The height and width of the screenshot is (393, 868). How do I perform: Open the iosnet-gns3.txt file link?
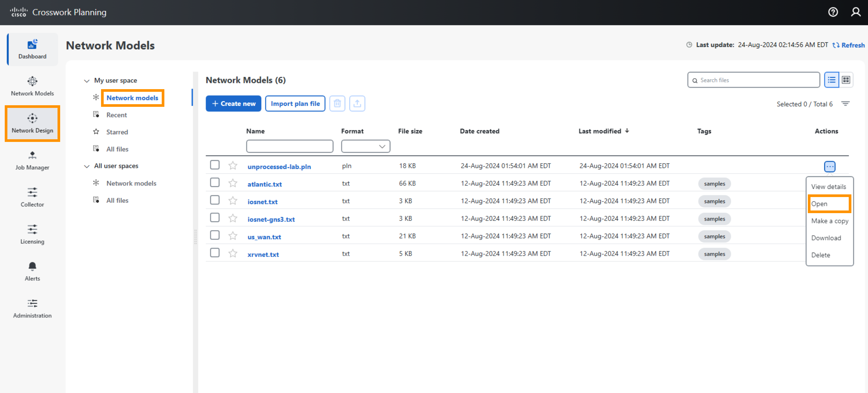(271, 219)
